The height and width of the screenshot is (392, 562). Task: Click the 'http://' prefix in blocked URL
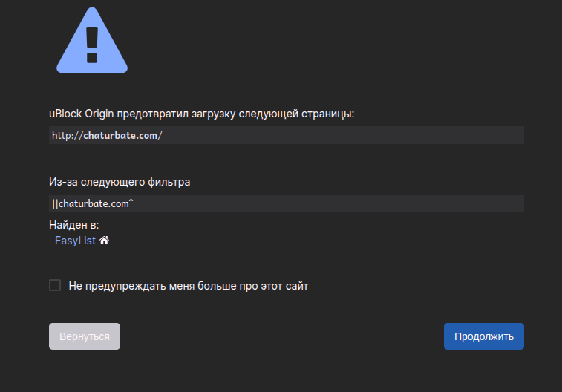coord(68,135)
